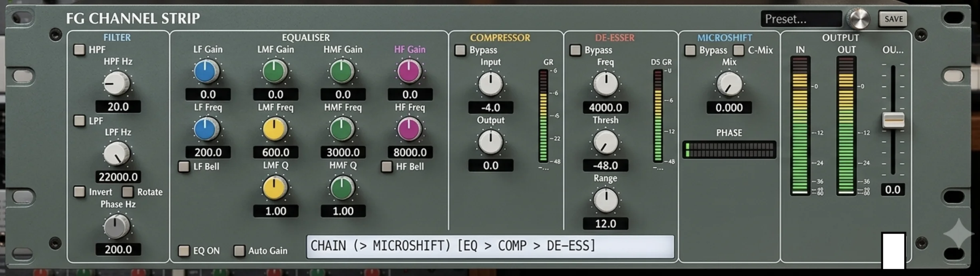Image resolution: width=980 pixels, height=276 pixels.
Task: Enable the LPF filter checkbox
Action: coord(80,120)
